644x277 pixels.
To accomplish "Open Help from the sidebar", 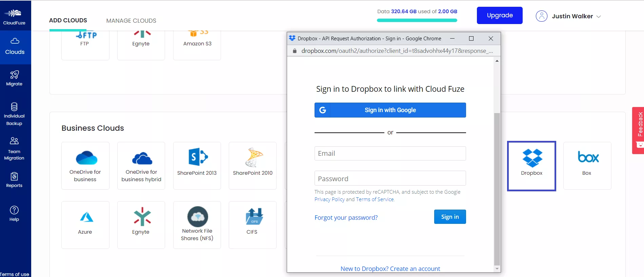I will click(14, 213).
